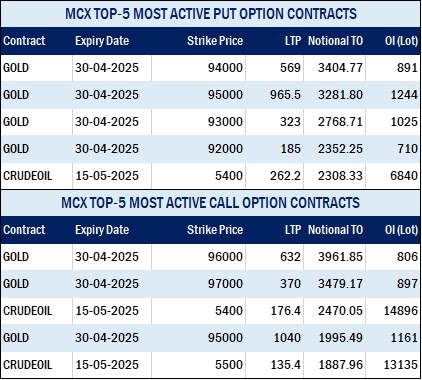422x380 pixels.
Task: Click the PUT OPTION CONTRACTS table title
Action: pyautogui.click(x=211, y=14)
